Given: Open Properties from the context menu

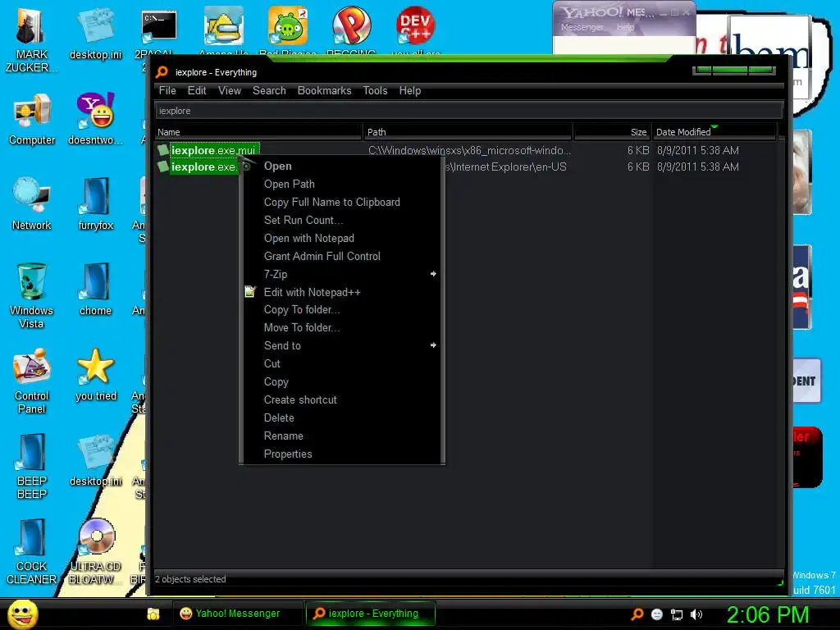Looking at the screenshot, I should point(342,454).
